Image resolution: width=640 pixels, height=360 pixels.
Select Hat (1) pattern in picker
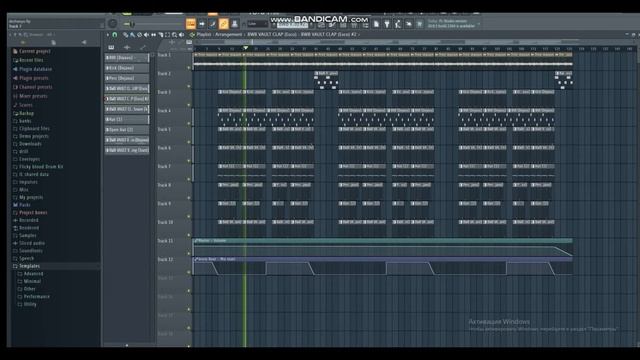click(127, 120)
